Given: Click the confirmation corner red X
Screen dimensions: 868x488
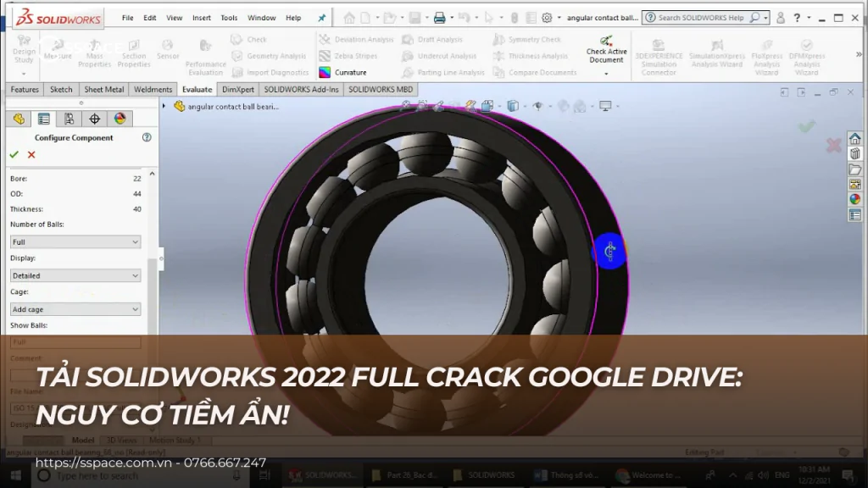Looking at the screenshot, I should tap(834, 146).
